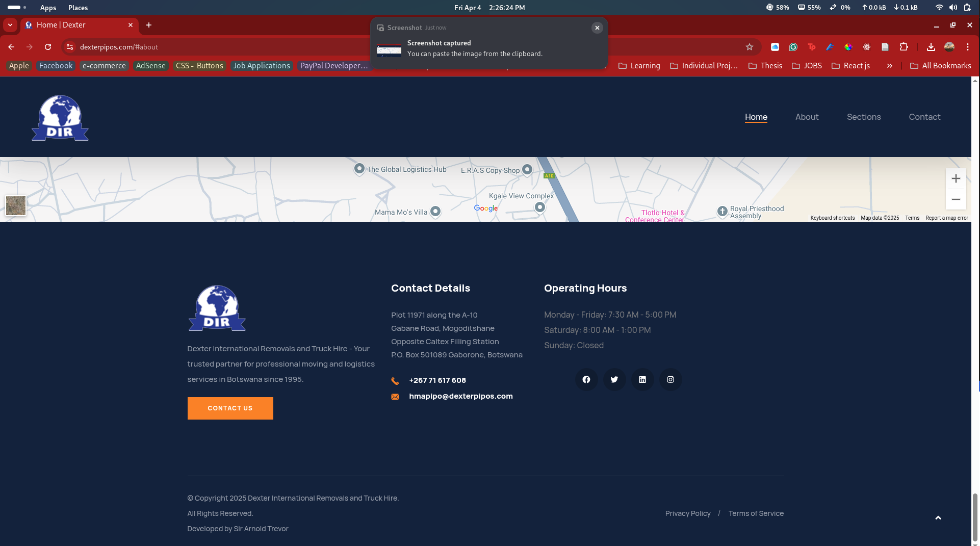Screen dimensions: 980x546
Task: Zoom out on the Google map
Action: pyautogui.click(x=956, y=199)
